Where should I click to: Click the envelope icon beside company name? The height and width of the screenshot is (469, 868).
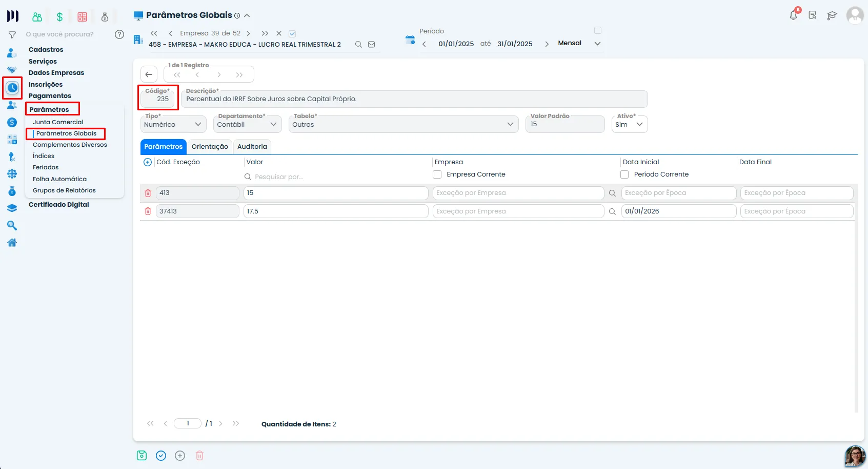(x=372, y=45)
